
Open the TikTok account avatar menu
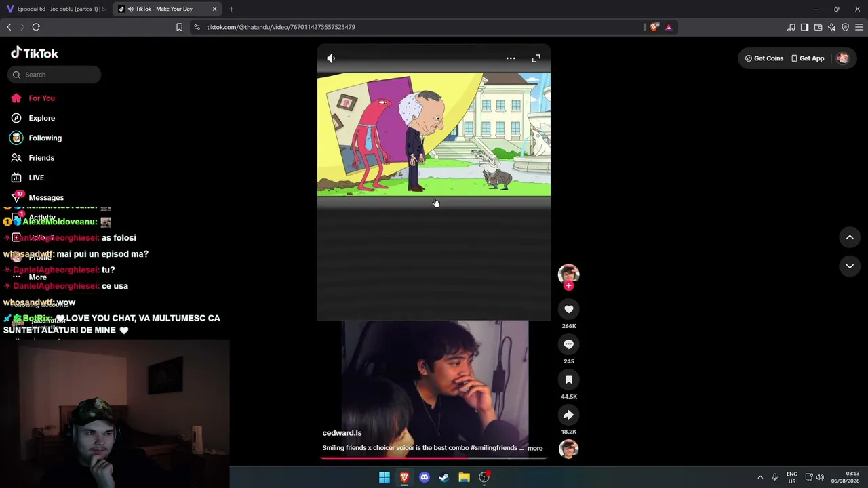[843, 58]
